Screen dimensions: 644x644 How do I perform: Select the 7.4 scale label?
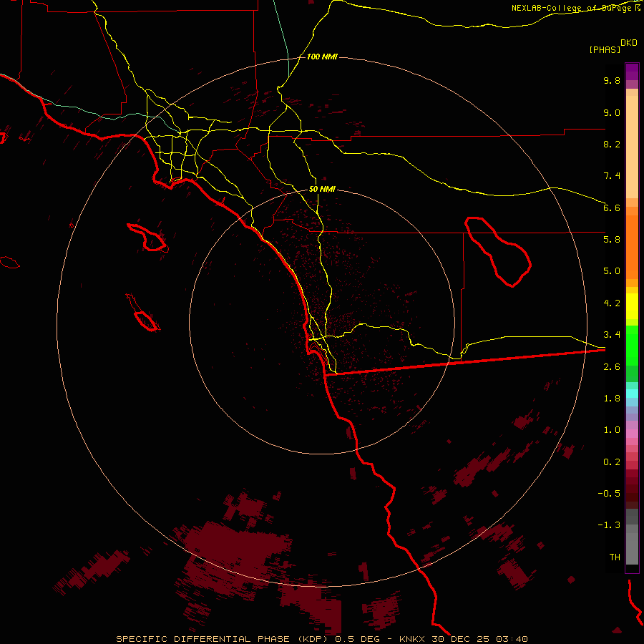(x=612, y=176)
